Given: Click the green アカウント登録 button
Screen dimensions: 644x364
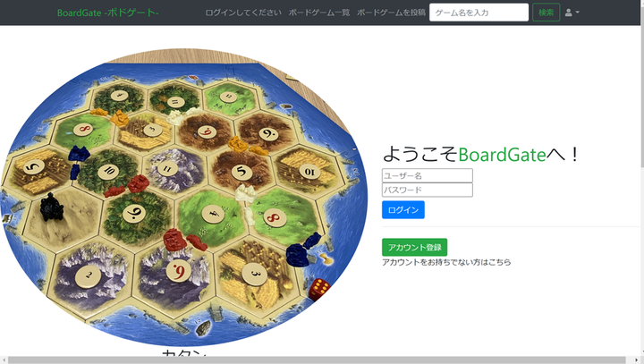Looking at the screenshot, I should [x=414, y=248].
